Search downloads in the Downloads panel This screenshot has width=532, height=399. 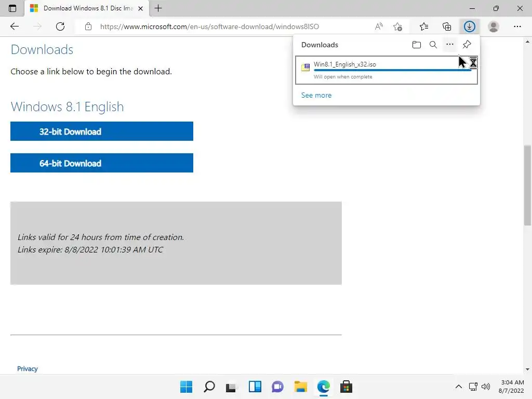[x=433, y=45]
